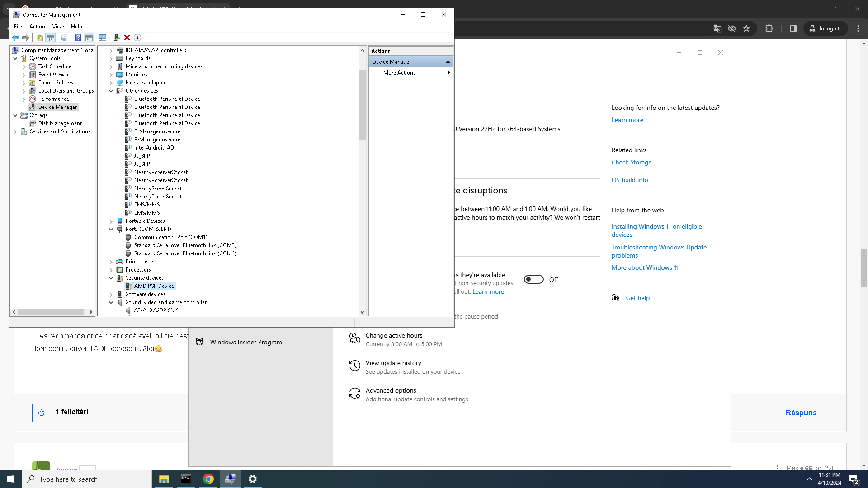Open Chrome's three-dot menu
This screenshot has width=868, height=488.
(x=858, y=28)
